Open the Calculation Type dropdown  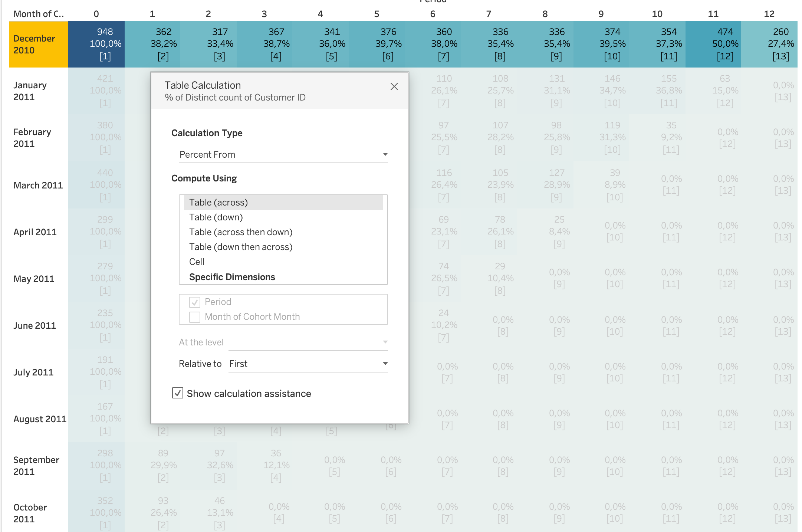(283, 154)
